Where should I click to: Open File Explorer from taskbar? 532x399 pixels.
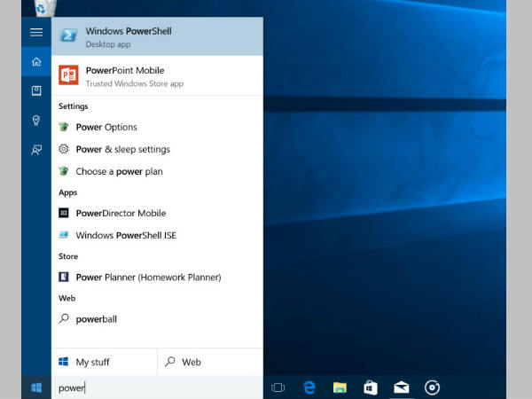click(340, 387)
